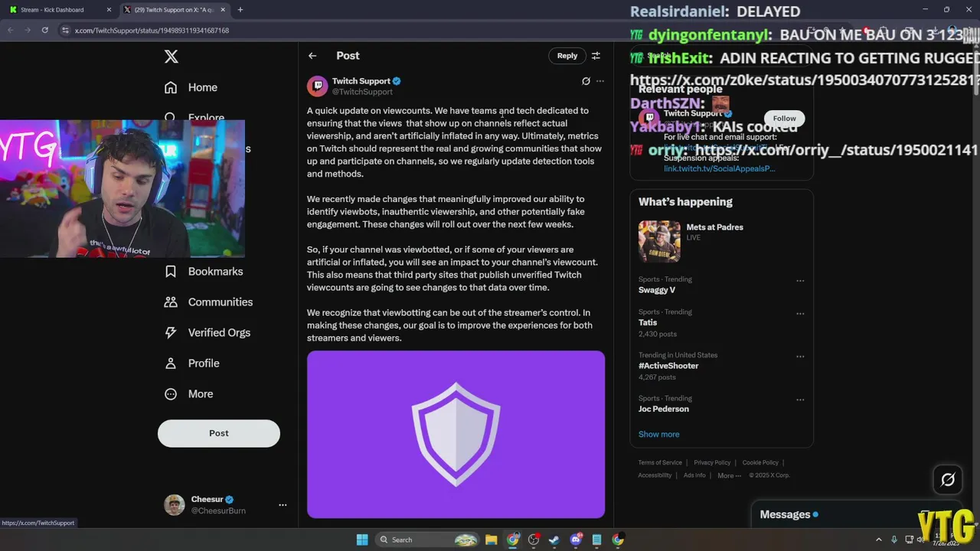Screen dimensions: 980x551
Task: Switch to the Stream - Kick Dashboard tab
Action: pyautogui.click(x=58, y=10)
